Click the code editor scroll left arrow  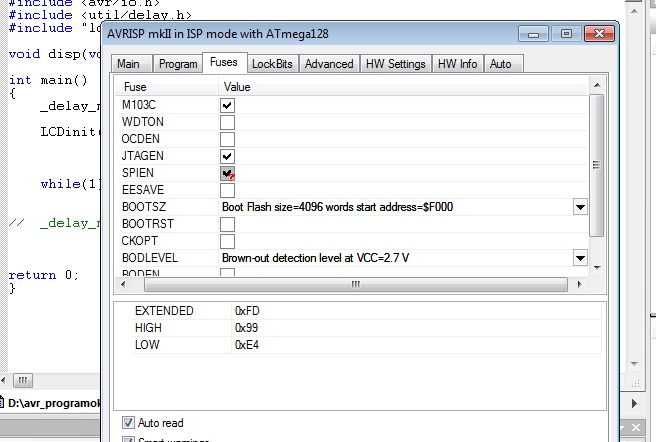click(4, 380)
